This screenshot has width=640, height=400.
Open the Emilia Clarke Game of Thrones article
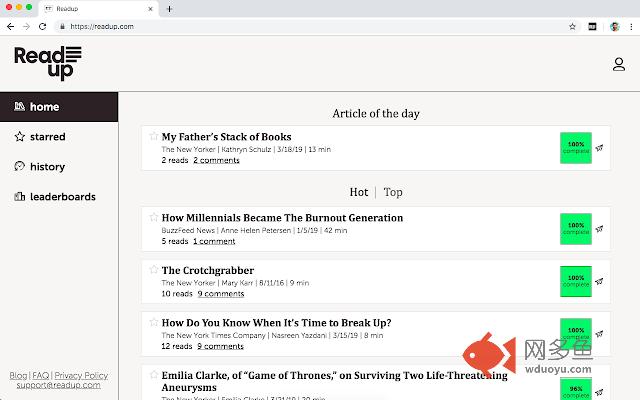coord(335,381)
